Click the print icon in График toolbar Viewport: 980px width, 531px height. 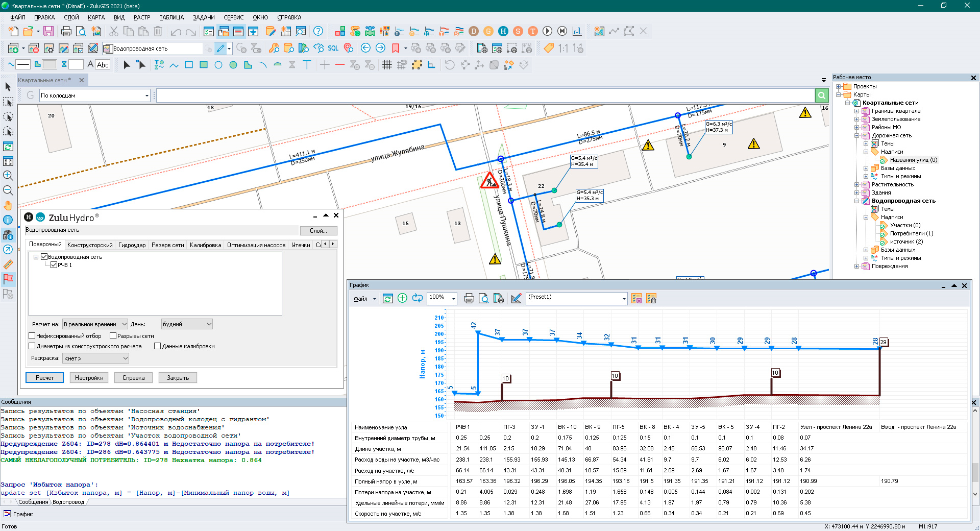pyautogui.click(x=469, y=299)
